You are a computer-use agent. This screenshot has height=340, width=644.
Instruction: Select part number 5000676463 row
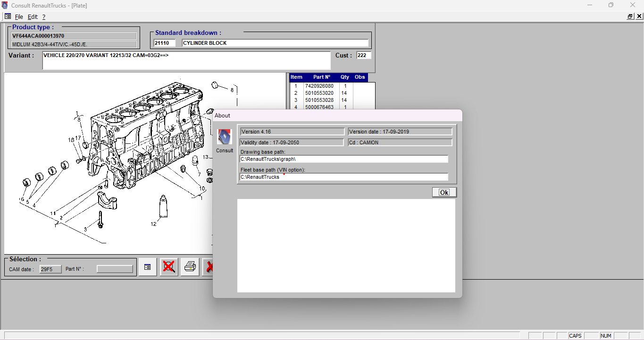[x=332, y=107]
